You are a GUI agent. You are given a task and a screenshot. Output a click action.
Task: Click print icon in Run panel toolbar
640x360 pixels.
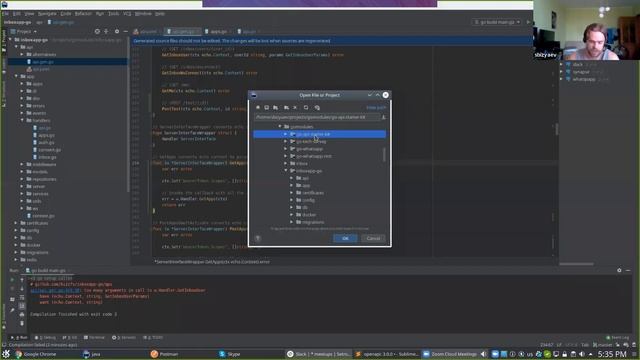[x=22, y=315]
